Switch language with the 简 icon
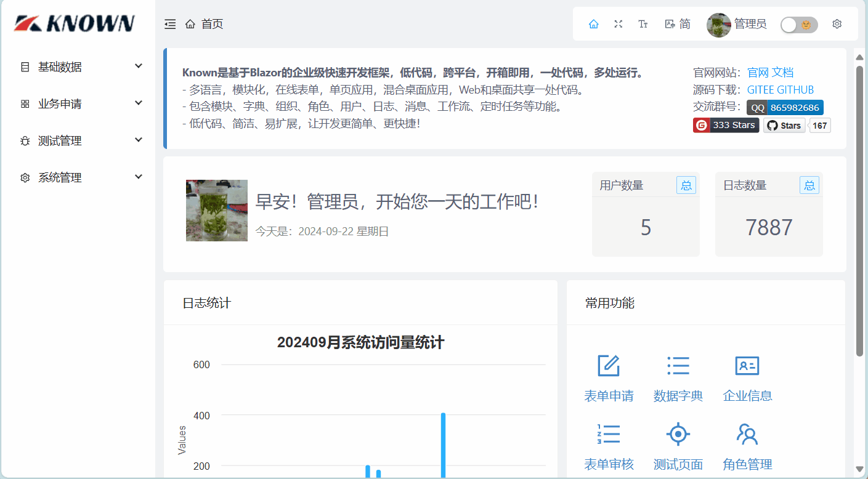 pyautogui.click(x=678, y=24)
